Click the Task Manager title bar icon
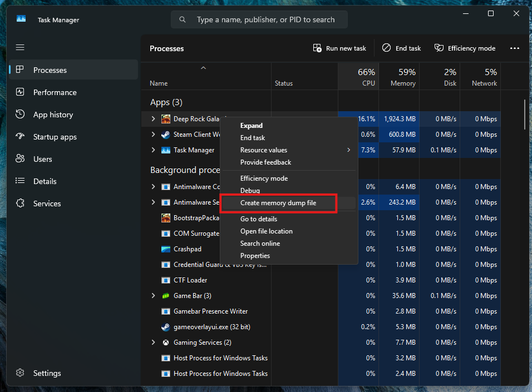Viewport: 532px width, 392px height. 21,19
